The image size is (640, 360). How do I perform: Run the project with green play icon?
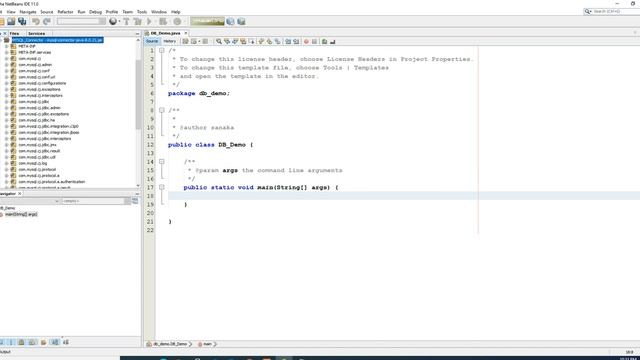149,21
